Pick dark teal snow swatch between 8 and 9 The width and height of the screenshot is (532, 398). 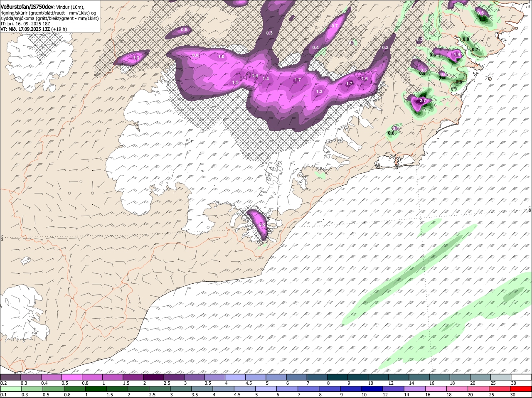point(337,377)
